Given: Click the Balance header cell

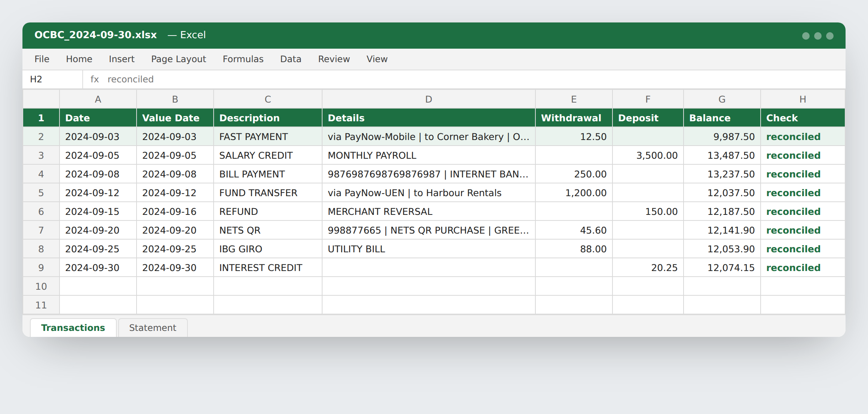Looking at the screenshot, I should [722, 118].
